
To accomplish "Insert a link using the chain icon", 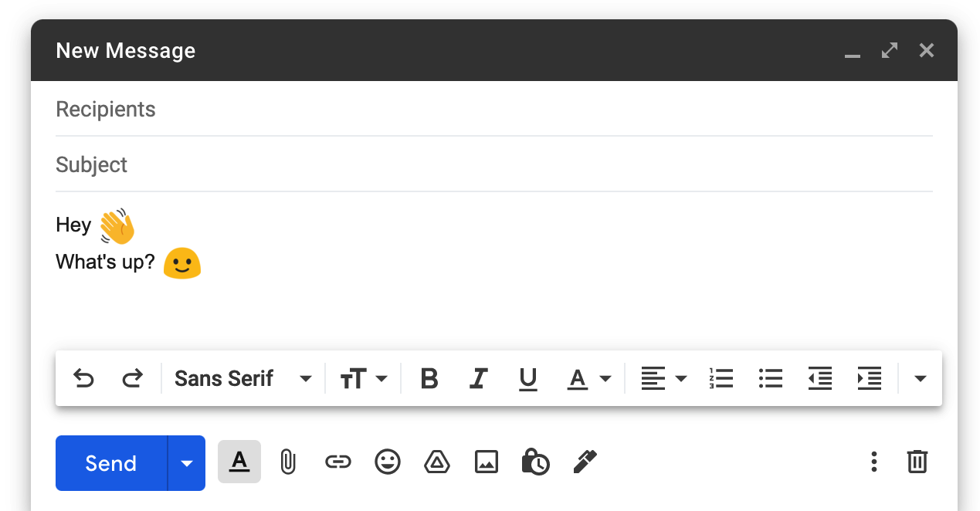I will [x=337, y=462].
